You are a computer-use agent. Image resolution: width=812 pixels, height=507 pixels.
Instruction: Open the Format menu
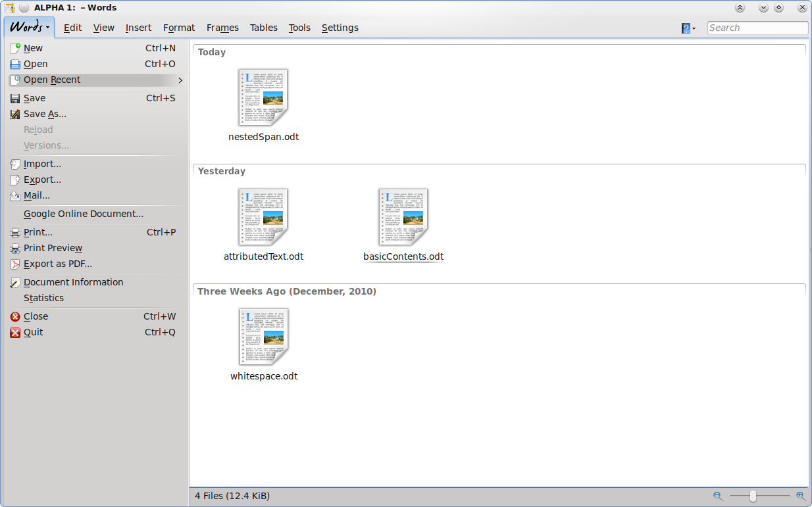coord(179,28)
